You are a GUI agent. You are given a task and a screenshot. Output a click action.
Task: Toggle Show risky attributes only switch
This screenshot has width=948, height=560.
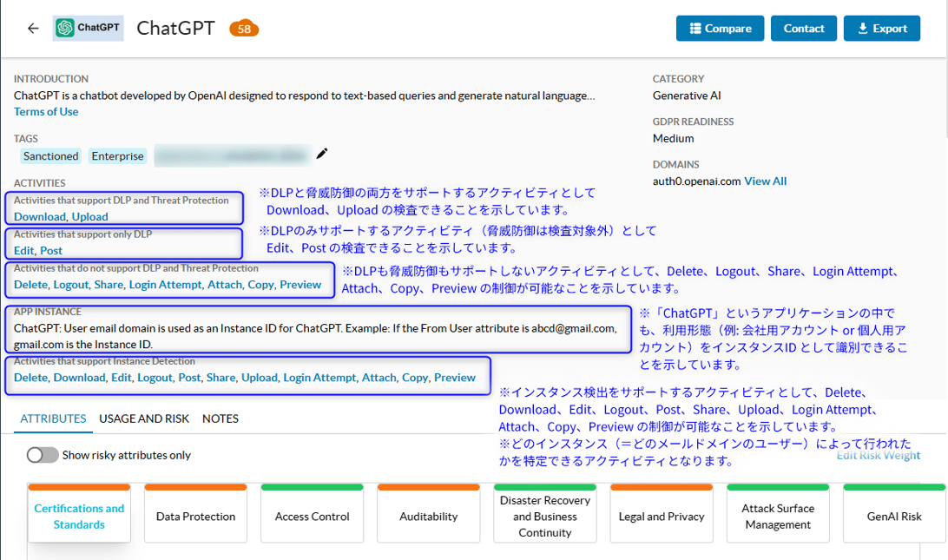pos(43,455)
